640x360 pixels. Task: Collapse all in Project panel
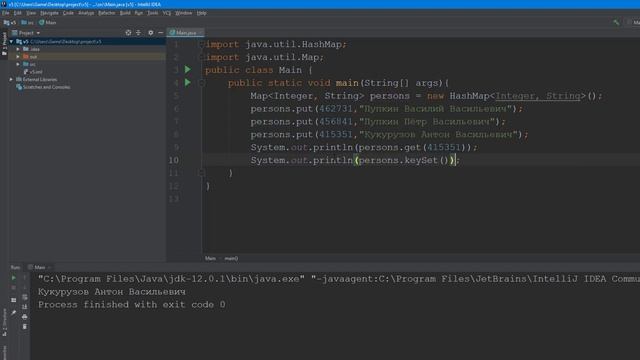138,33
